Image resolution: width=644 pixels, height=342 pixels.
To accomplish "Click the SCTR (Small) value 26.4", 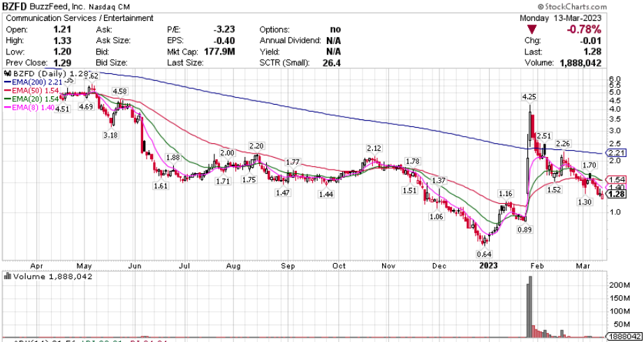I will (x=332, y=63).
